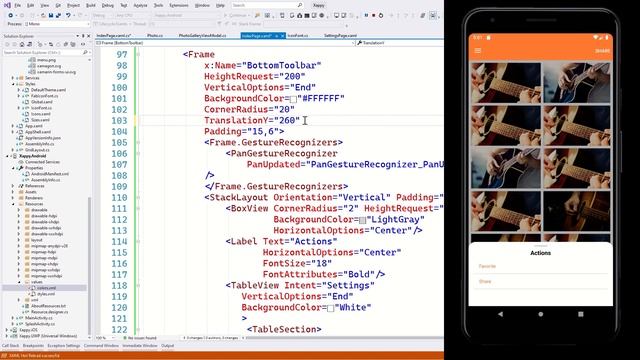Expand the Xappy.iOS project node

(x=7, y=330)
